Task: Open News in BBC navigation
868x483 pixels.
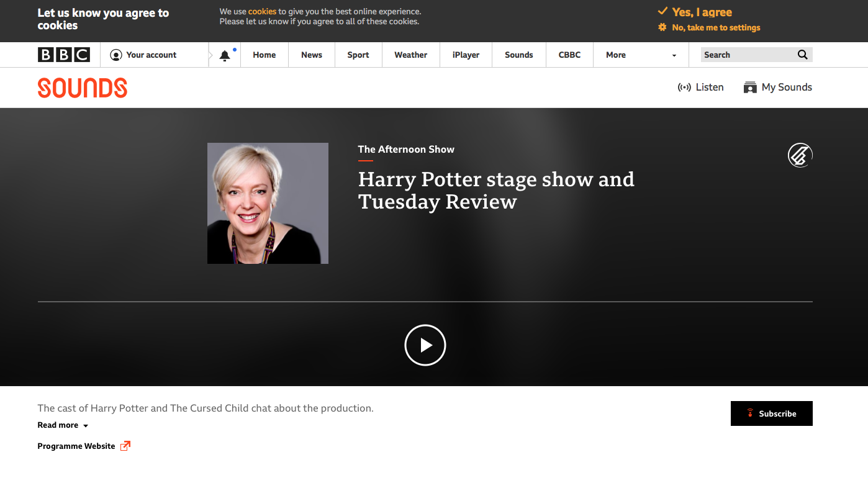Action: click(x=312, y=55)
